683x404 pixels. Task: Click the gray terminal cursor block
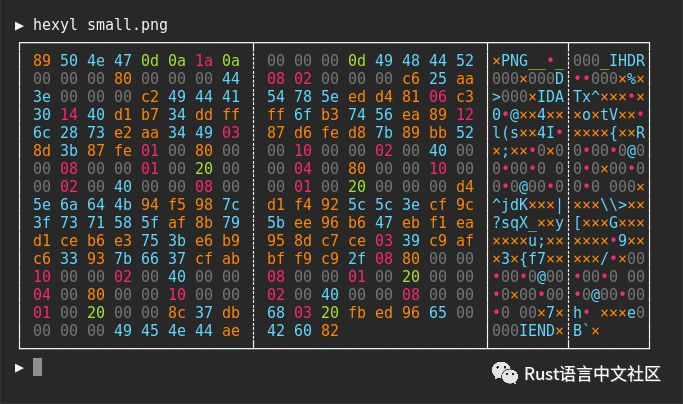click(x=38, y=367)
